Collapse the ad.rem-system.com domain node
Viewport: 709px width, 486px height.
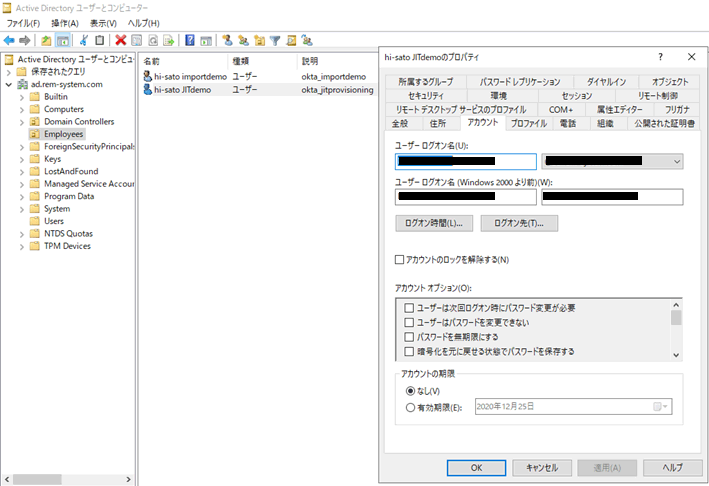[9, 85]
